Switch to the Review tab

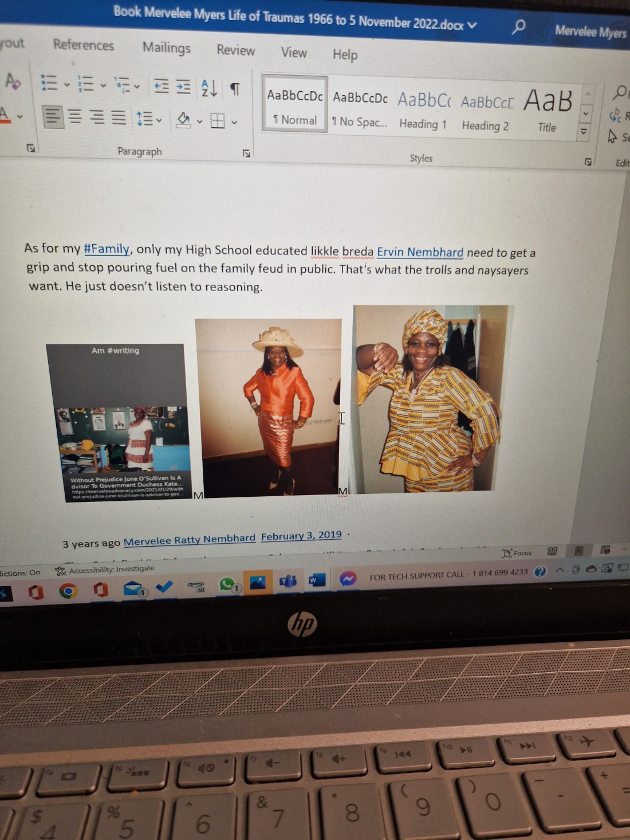tap(235, 50)
